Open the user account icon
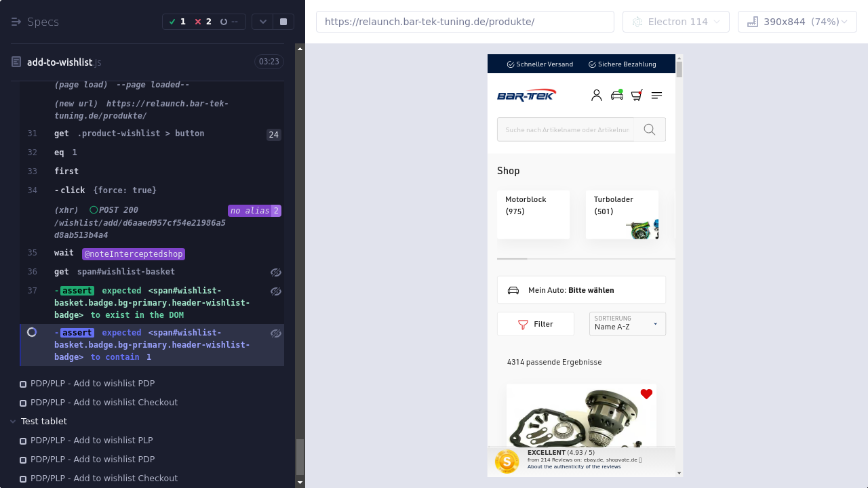This screenshot has width=868, height=488. coord(596,96)
